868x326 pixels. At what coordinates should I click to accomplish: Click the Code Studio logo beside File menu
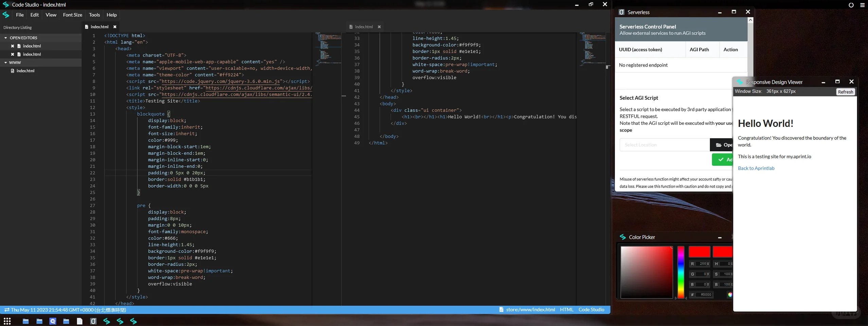pyautogui.click(x=6, y=15)
